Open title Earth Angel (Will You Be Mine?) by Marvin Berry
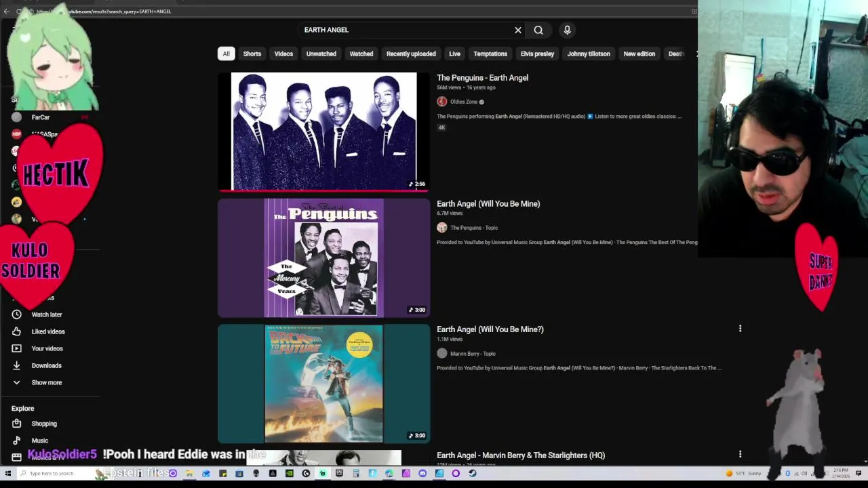 490,329
